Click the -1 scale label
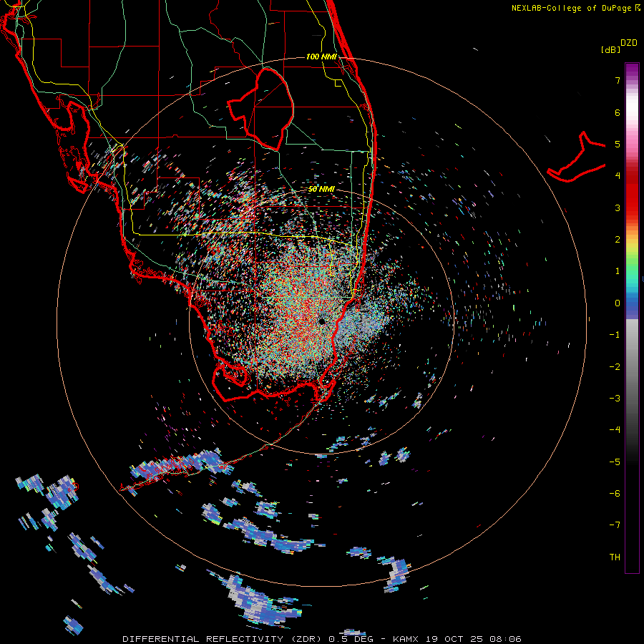The height and width of the screenshot is (644, 644). (615, 335)
